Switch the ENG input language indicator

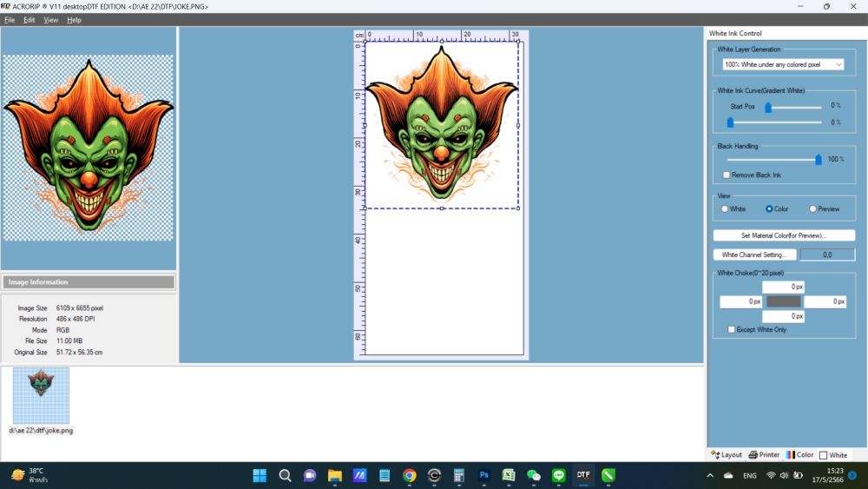[x=750, y=475]
